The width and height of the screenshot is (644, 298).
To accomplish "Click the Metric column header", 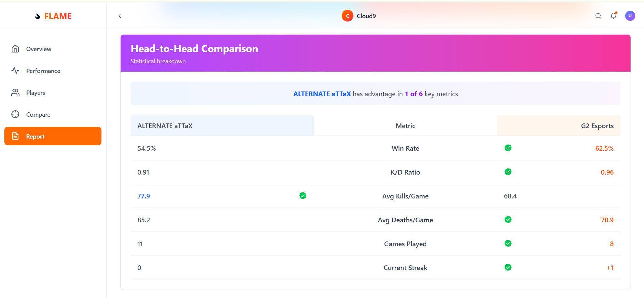I will 405,126.
